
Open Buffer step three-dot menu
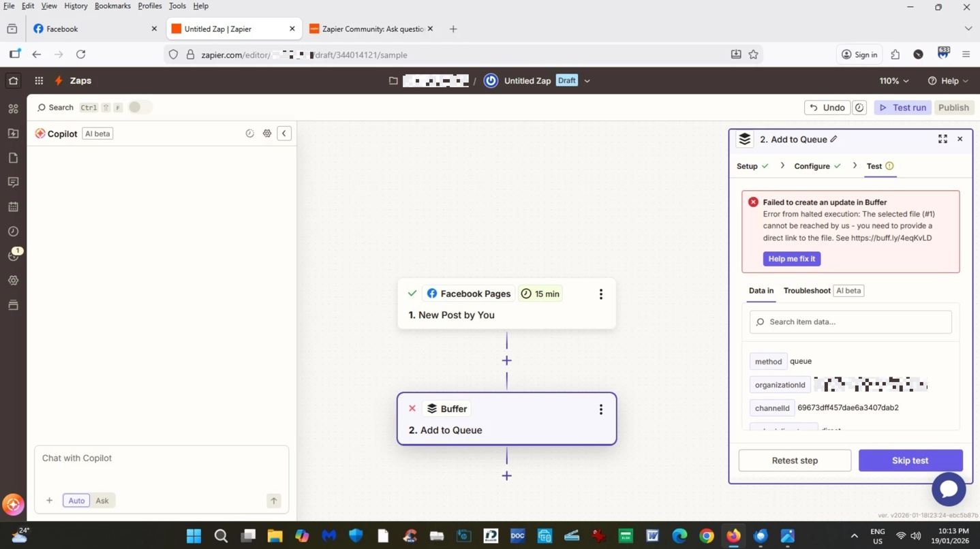click(x=600, y=409)
